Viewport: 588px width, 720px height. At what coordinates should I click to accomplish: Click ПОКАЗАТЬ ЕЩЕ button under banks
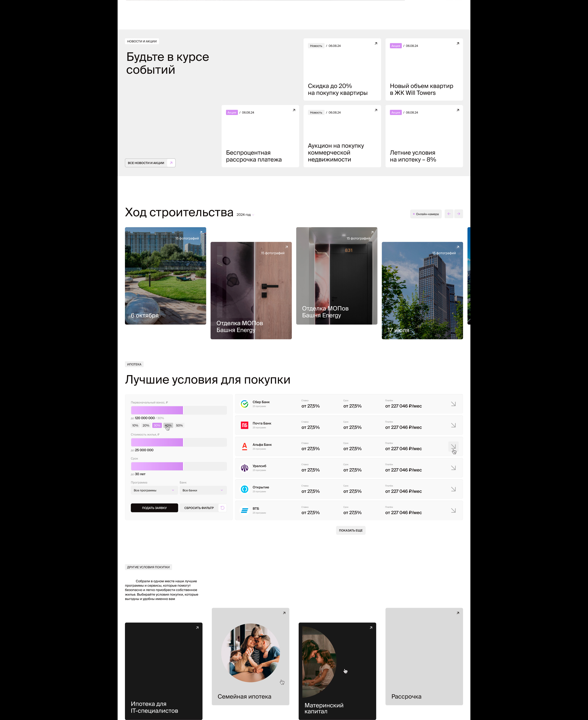351,530
